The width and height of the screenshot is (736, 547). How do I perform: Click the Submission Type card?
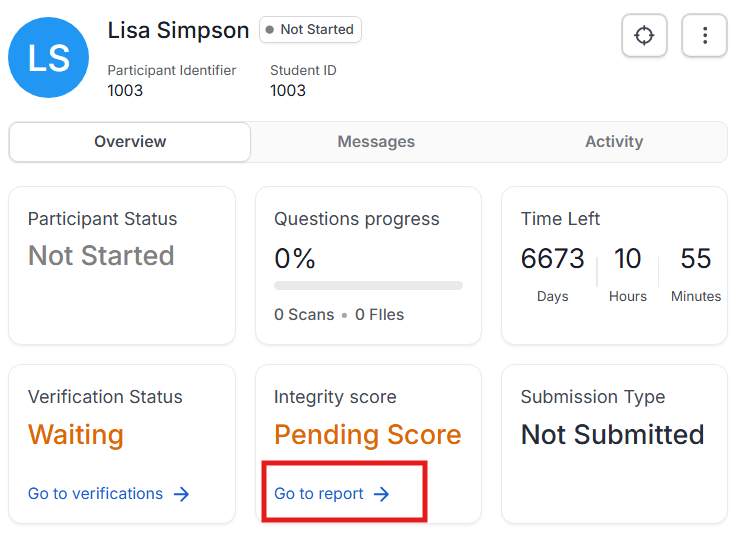point(614,444)
